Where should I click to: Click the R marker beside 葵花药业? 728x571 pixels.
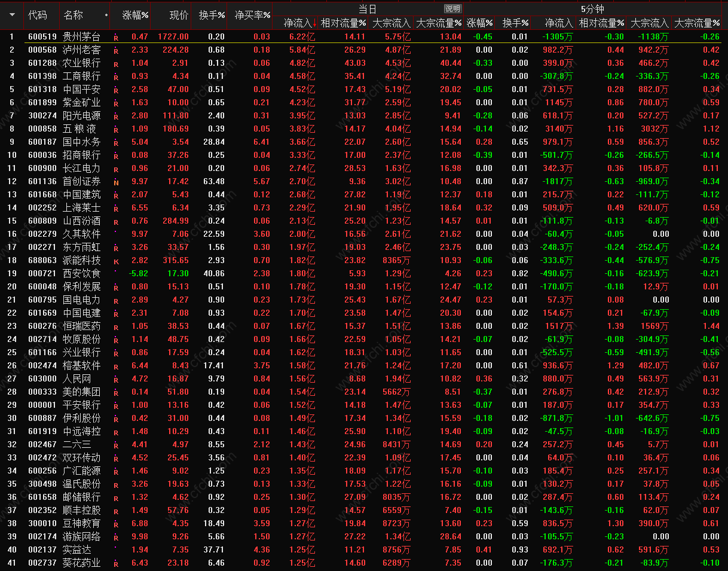[x=116, y=563]
